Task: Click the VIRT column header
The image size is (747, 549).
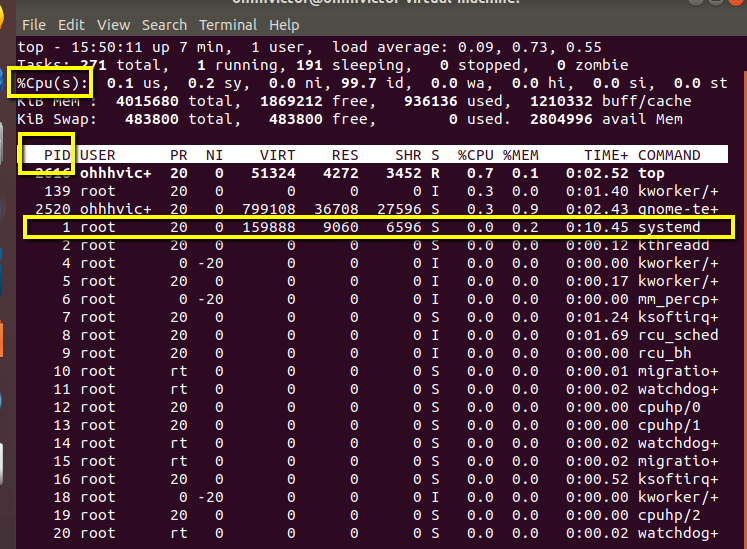Action: point(277,155)
